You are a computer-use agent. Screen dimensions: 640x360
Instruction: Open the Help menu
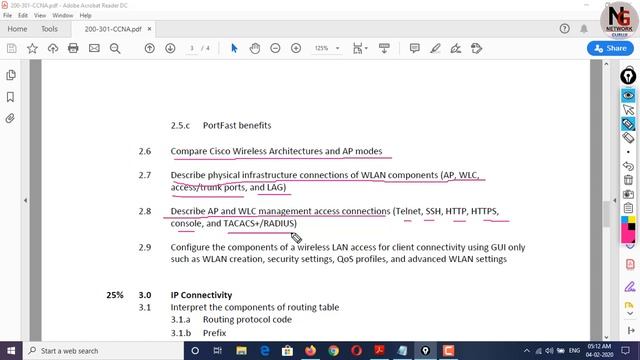[x=85, y=16]
